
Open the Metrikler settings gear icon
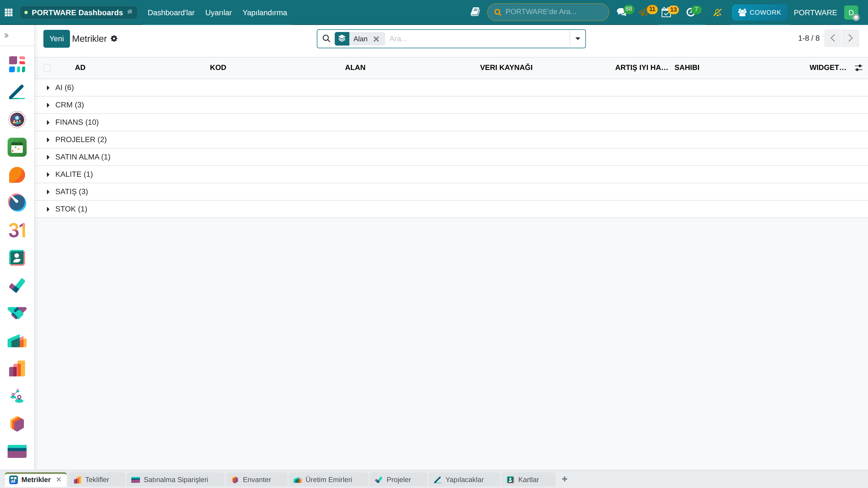114,39
